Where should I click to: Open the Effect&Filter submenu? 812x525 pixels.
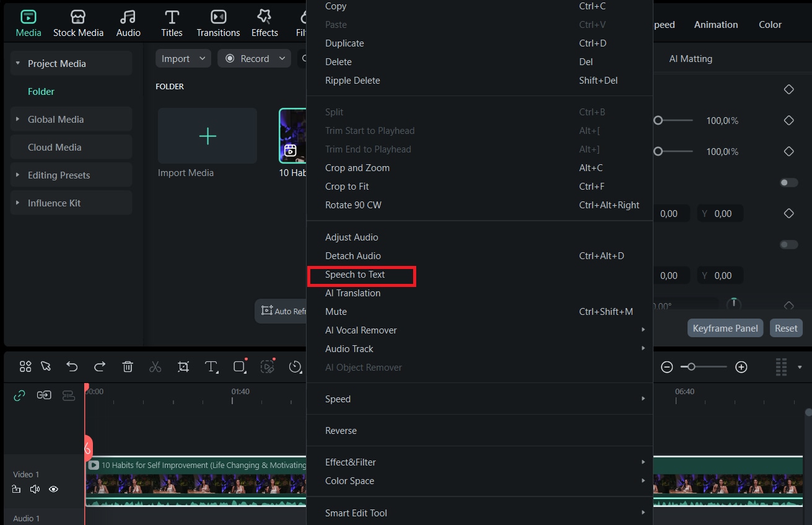tap(480, 462)
